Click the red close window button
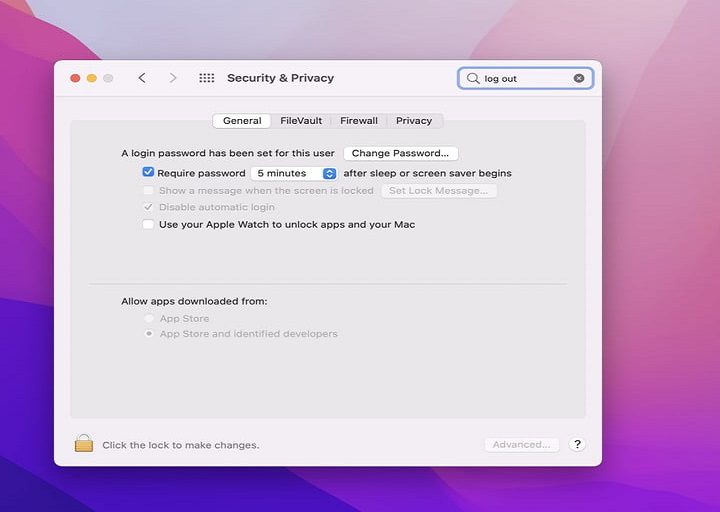720x512 pixels. click(x=75, y=78)
